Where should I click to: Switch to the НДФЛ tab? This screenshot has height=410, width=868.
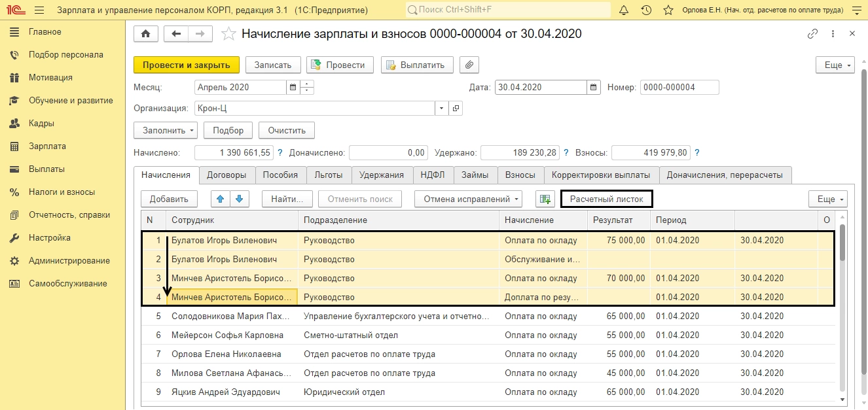(432, 175)
